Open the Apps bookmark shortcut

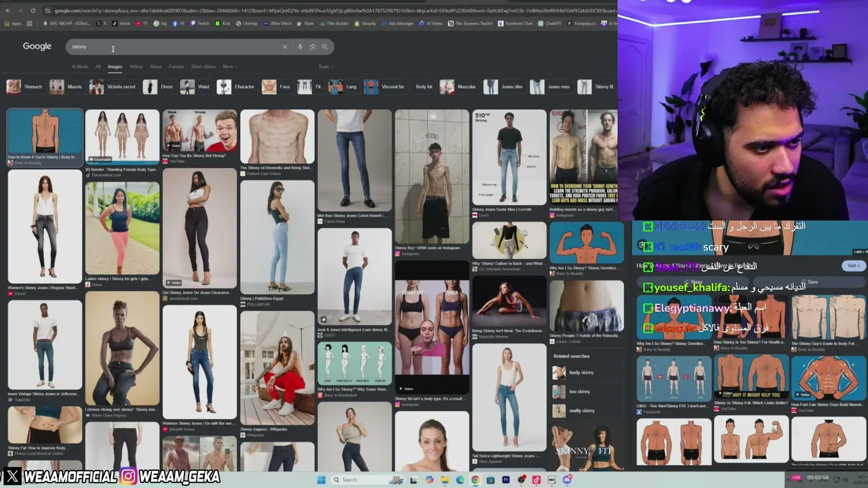click(13, 24)
